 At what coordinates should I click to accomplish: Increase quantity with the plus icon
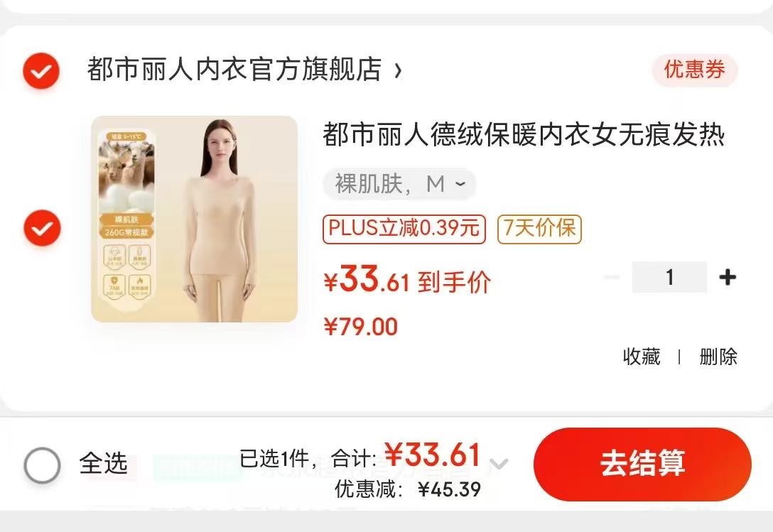(728, 277)
